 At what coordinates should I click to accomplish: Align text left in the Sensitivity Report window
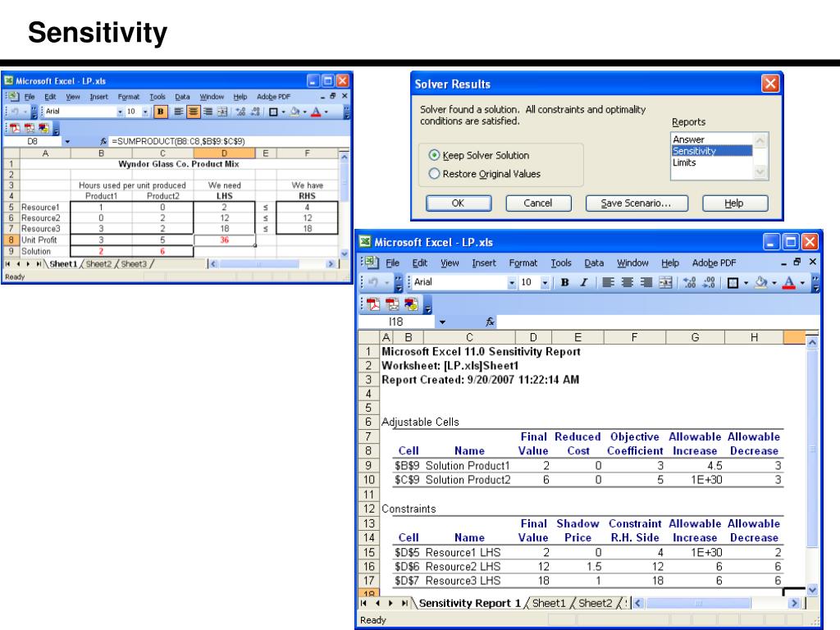click(x=608, y=282)
